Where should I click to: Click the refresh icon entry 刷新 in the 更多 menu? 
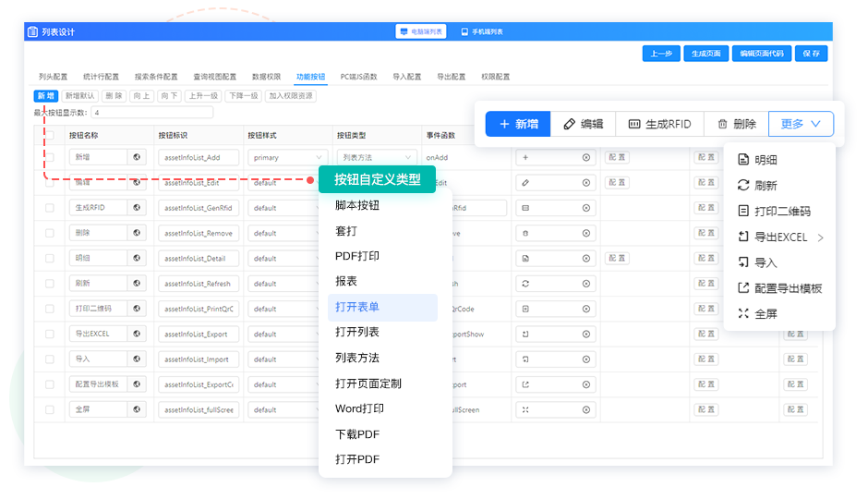tap(757, 186)
